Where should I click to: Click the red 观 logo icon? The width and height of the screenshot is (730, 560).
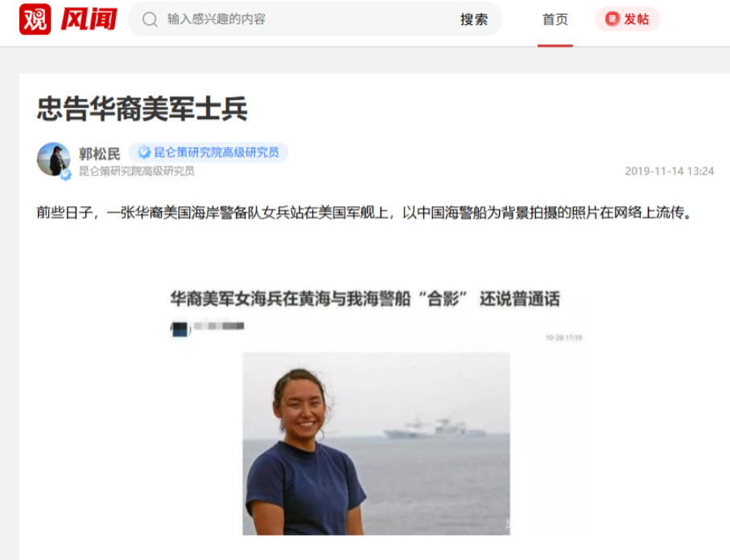[35, 19]
